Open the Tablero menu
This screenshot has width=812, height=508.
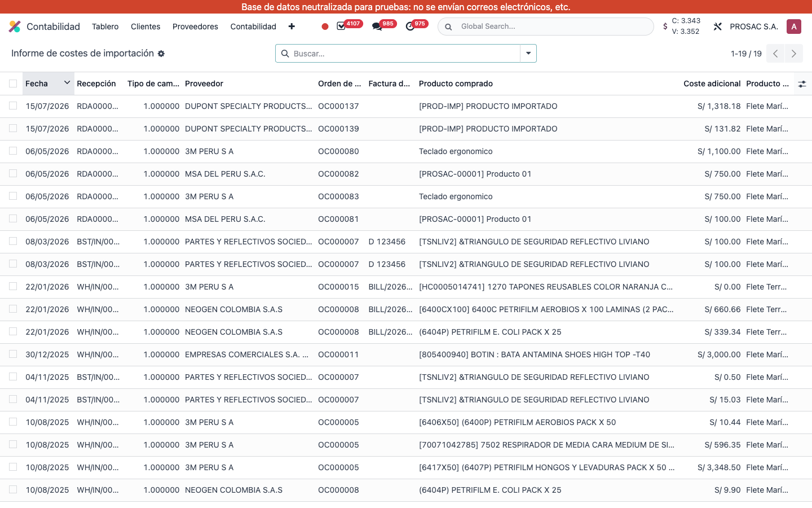tap(105, 27)
